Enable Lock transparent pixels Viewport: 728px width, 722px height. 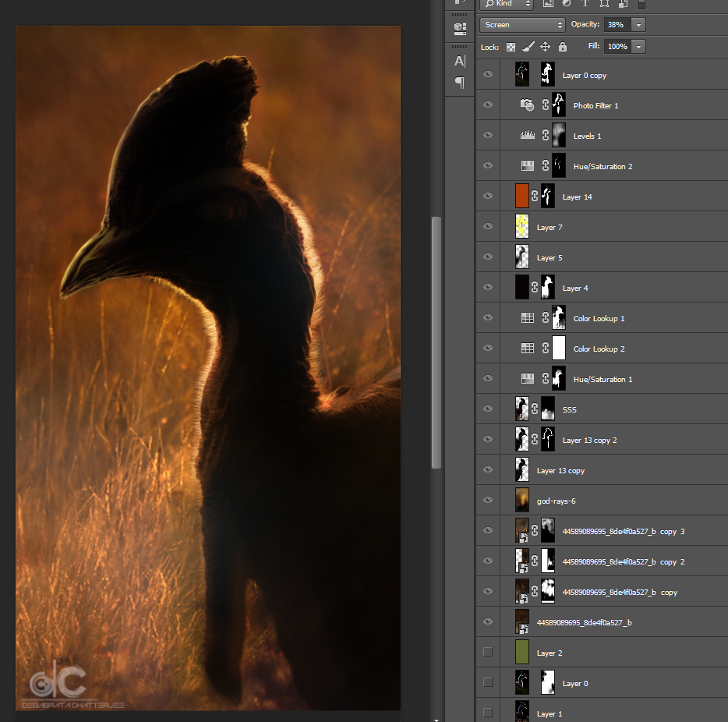coord(511,47)
